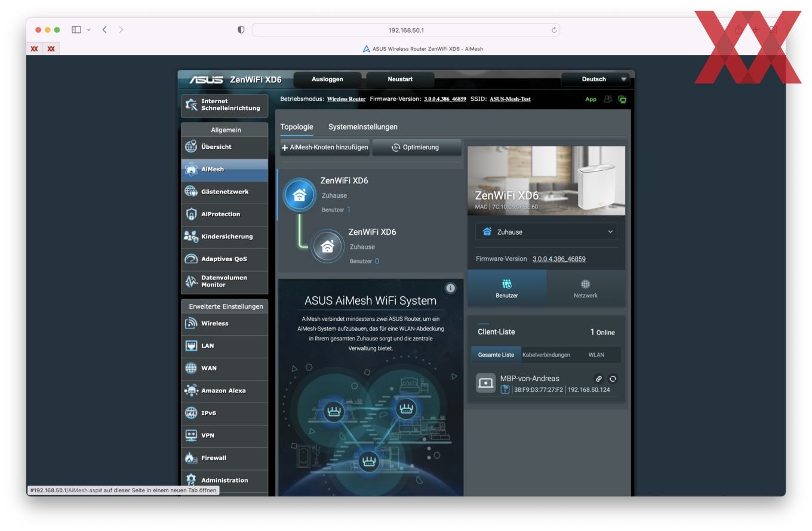Open Gästenetzwerk settings
The height and width of the screenshot is (531, 812).
coord(224,192)
